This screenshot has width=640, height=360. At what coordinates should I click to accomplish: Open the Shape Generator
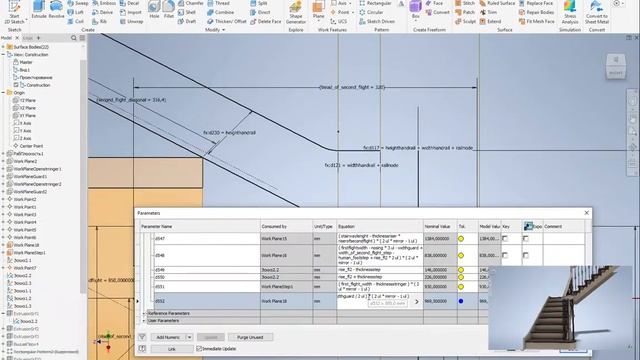(x=296, y=12)
